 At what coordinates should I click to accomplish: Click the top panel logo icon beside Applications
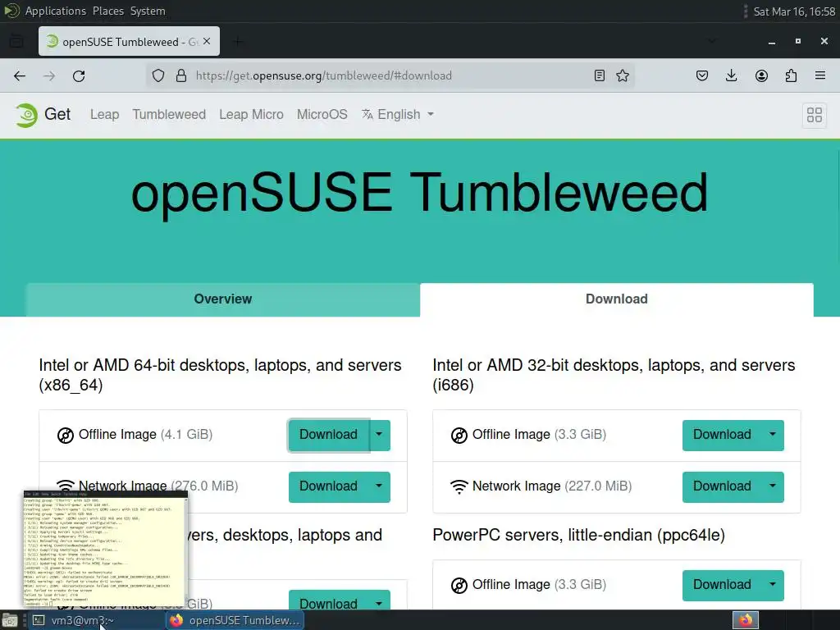[11, 11]
